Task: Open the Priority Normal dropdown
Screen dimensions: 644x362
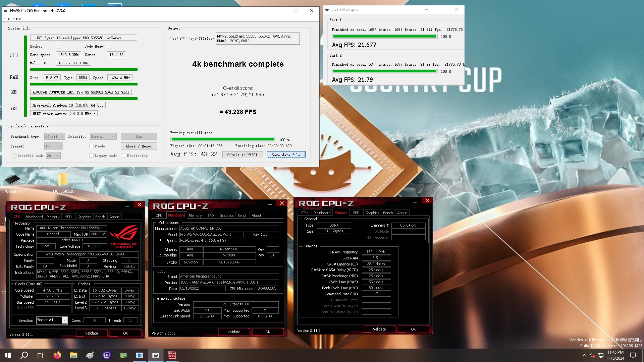Action: click(103, 136)
